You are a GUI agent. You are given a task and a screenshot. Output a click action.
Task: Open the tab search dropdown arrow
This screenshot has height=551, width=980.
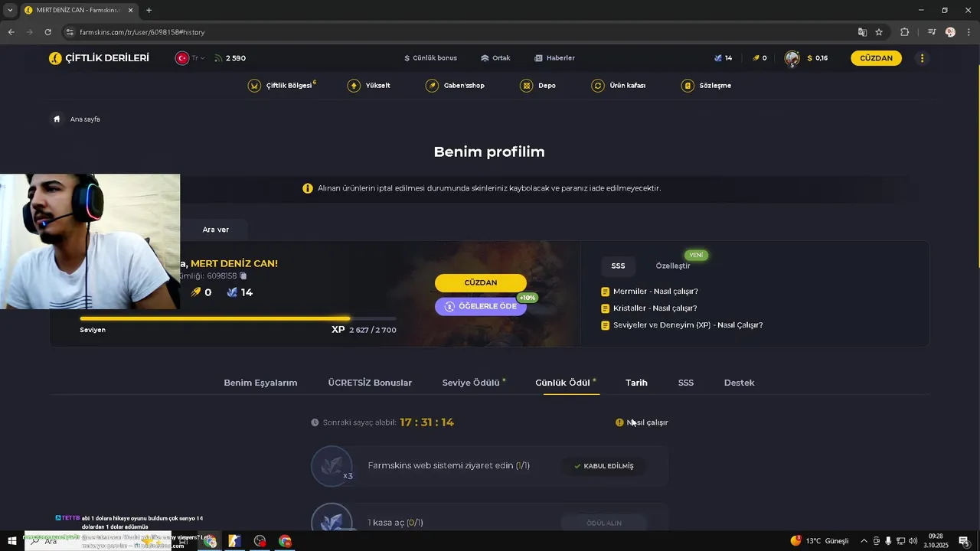[10, 10]
